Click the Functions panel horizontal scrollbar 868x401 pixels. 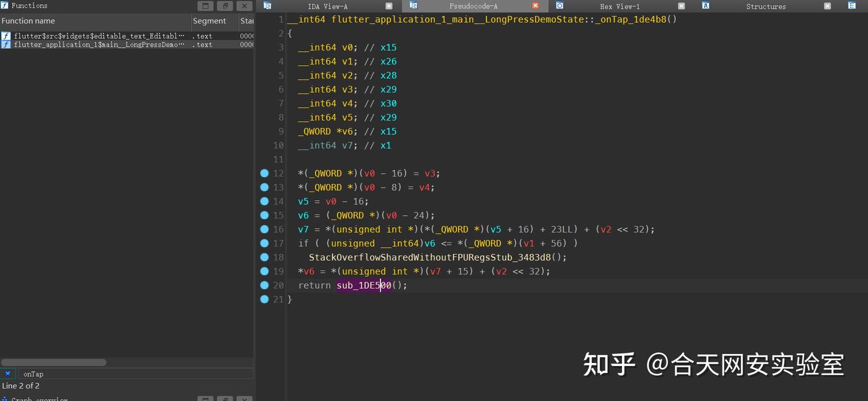[53, 362]
